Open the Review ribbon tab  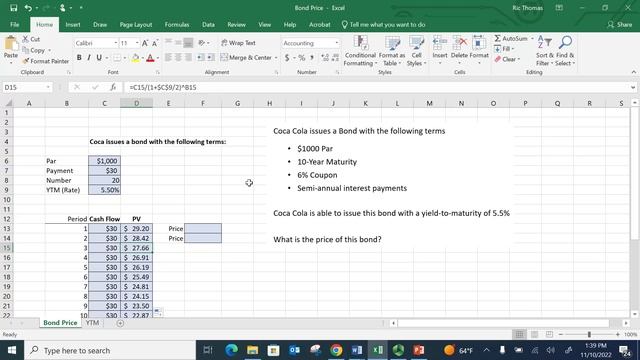pos(236,24)
